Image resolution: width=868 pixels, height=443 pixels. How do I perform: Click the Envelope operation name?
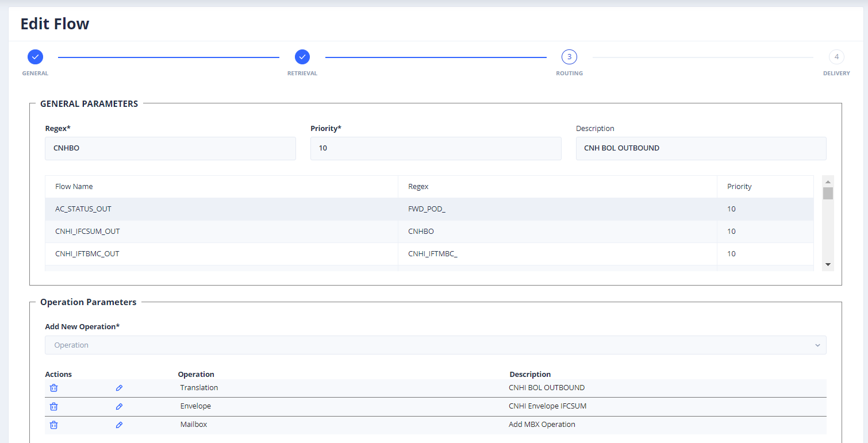[195, 406]
